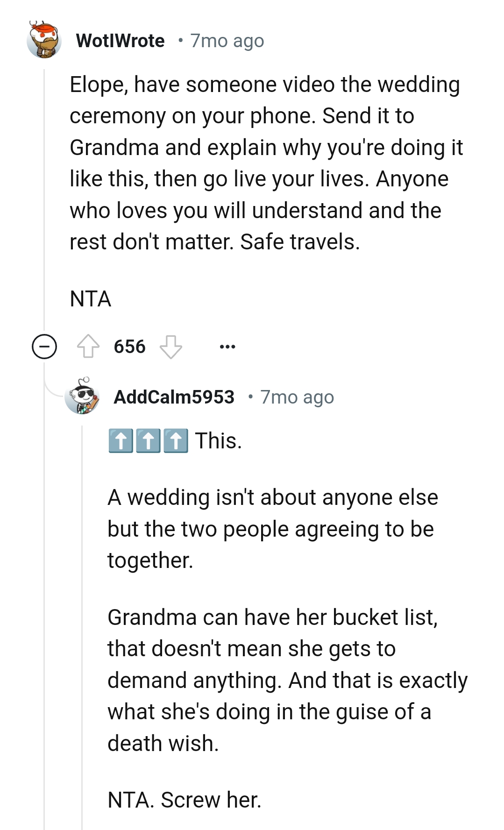Open AddCalm5953's profile page
Viewport: 504px width, 830px height.
(x=174, y=397)
